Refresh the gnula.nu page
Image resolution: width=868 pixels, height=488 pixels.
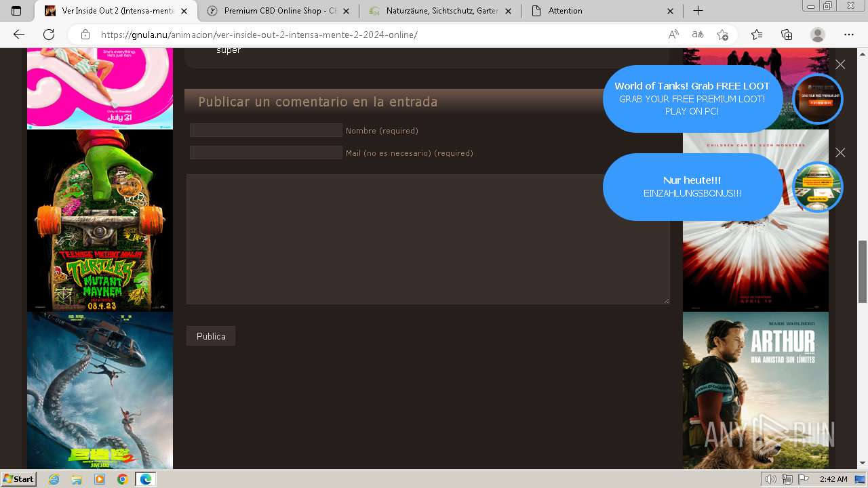[x=49, y=35]
